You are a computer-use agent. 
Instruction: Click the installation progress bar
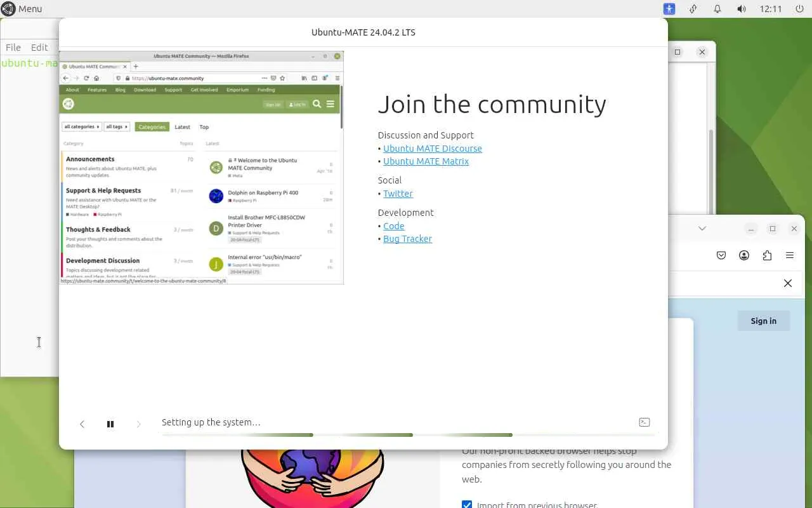pyautogui.click(x=408, y=435)
